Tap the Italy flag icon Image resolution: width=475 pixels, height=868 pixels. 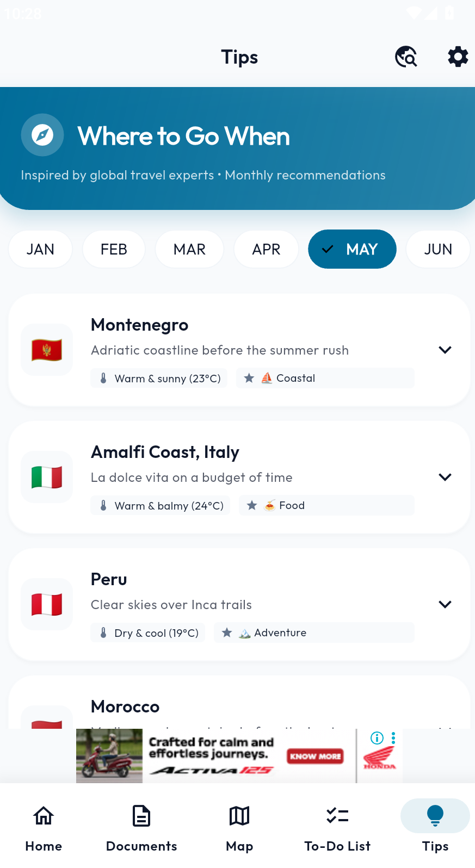click(47, 477)
